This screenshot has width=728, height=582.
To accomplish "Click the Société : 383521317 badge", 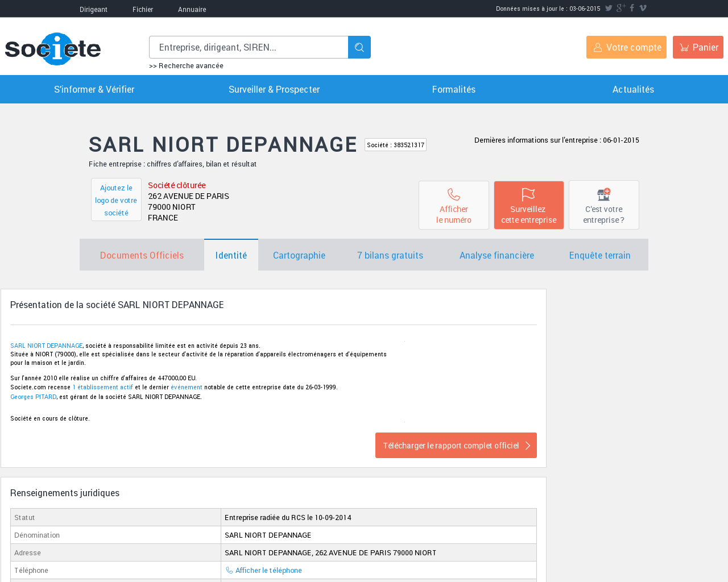I will [395, 145].
